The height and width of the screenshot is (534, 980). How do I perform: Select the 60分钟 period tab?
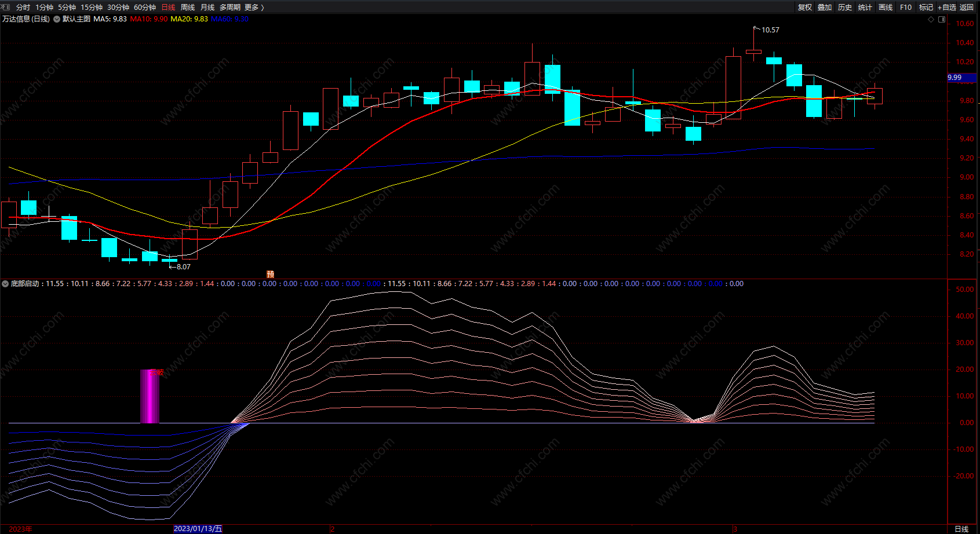tap(145, 7)
